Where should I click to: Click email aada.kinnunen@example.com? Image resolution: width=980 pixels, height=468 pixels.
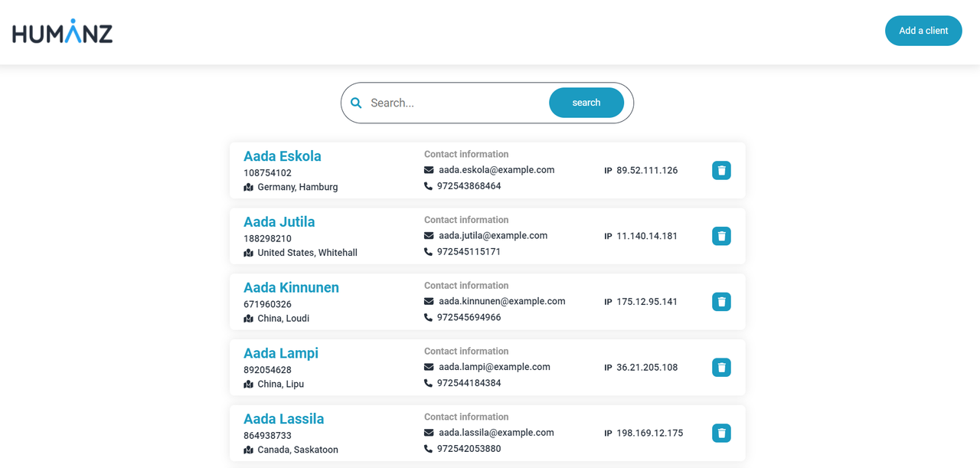(502, 302)
